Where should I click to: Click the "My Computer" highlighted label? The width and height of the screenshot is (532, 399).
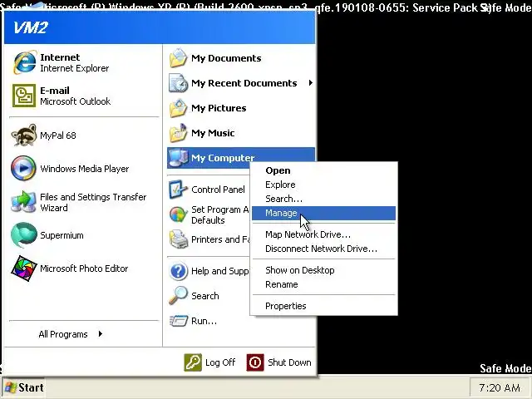click(223, 158)
